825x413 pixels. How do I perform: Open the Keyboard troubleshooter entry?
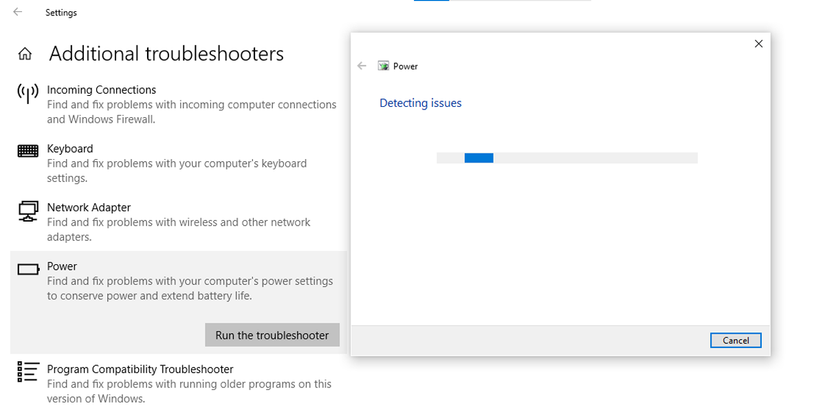[70, 149]
